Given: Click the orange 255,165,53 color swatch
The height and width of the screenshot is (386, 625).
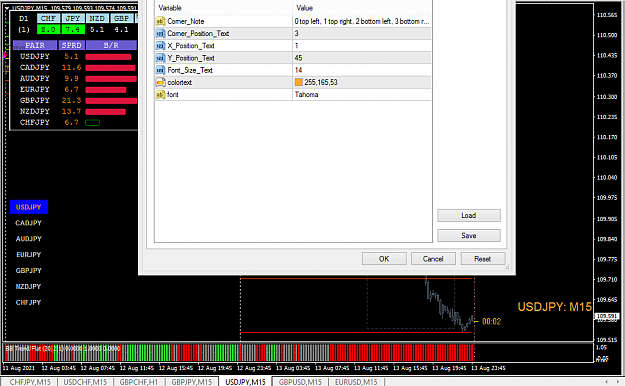Looking at the screenshot, I should (299, 82).
